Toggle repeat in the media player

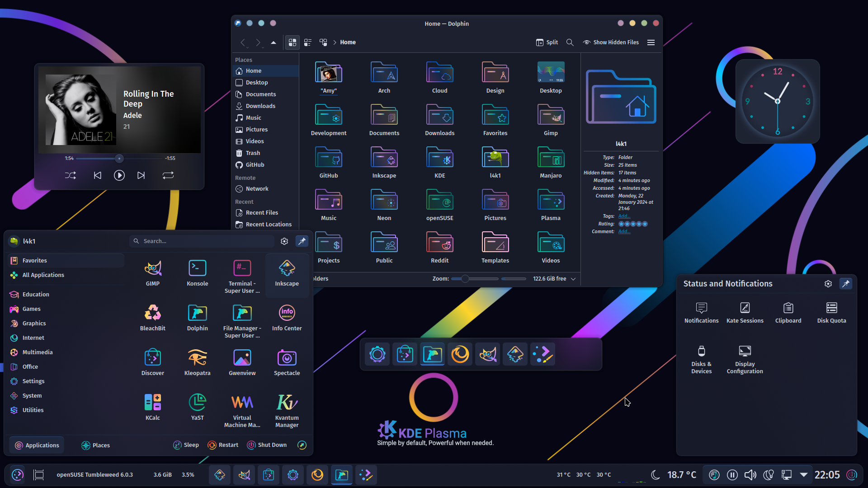pyautogui.click(x=168, y=175)
